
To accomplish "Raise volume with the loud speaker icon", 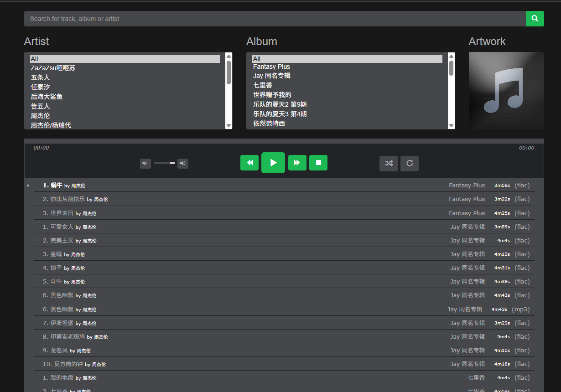I will tap(183, 163).
